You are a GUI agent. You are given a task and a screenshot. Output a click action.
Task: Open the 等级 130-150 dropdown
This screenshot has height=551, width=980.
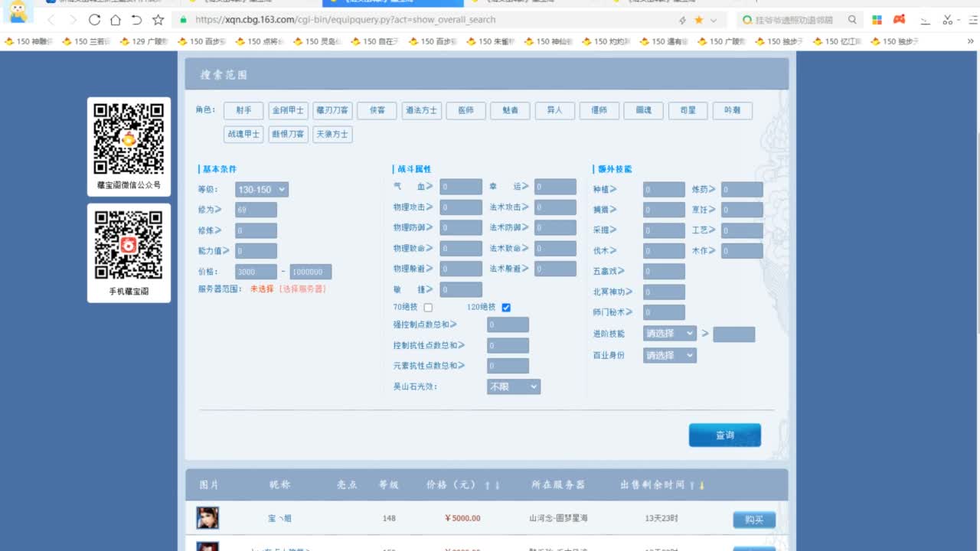pos(261,190)
